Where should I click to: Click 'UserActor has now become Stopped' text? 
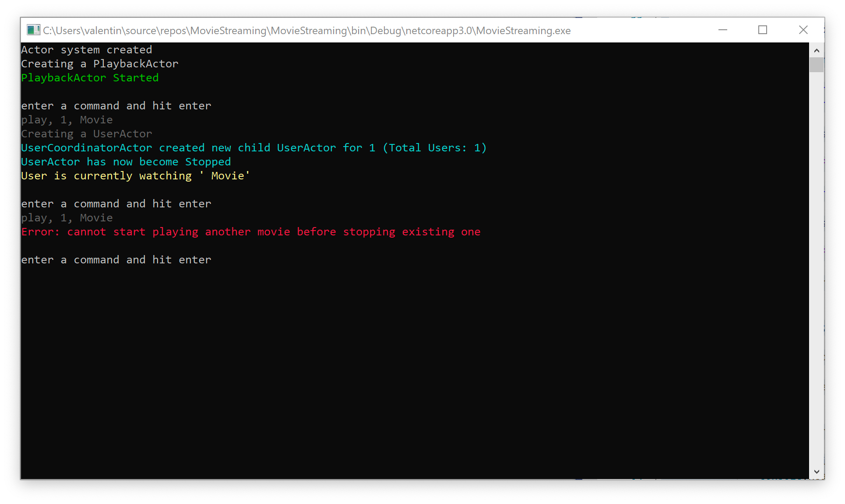(126, 162)
